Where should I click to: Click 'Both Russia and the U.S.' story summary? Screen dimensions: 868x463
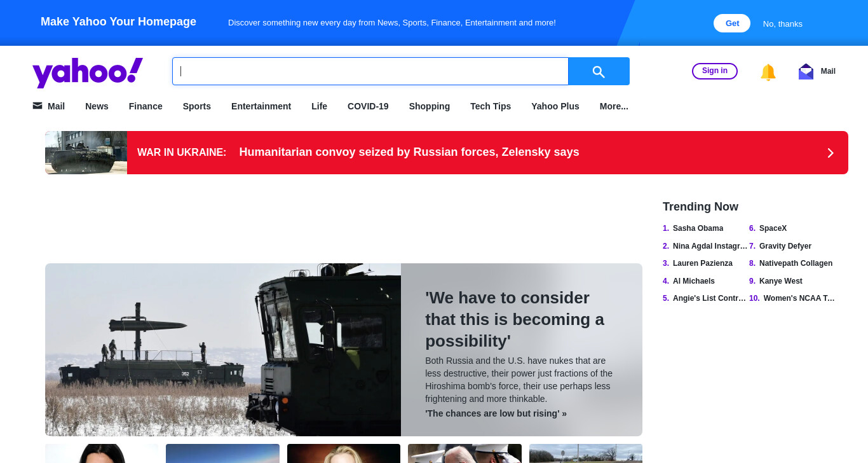(x=519, y=380)
